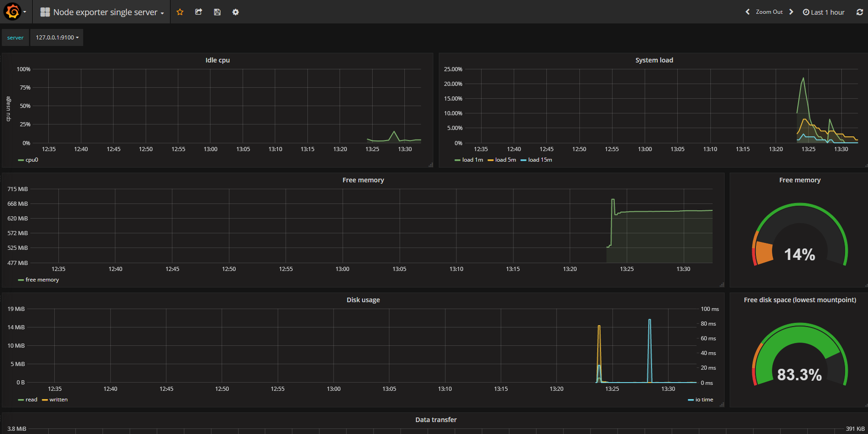The height and width of the screenshot is (434, 868).
Task: Open the Idle cpu panel title menu
Action: pyautogui.click(x=217, y=60)
